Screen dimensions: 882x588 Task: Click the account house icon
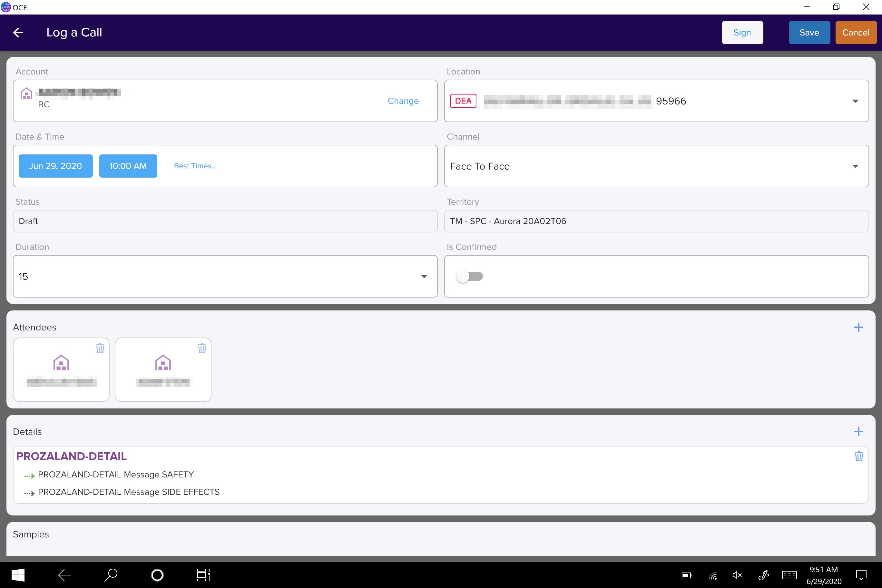click(26, 94)
